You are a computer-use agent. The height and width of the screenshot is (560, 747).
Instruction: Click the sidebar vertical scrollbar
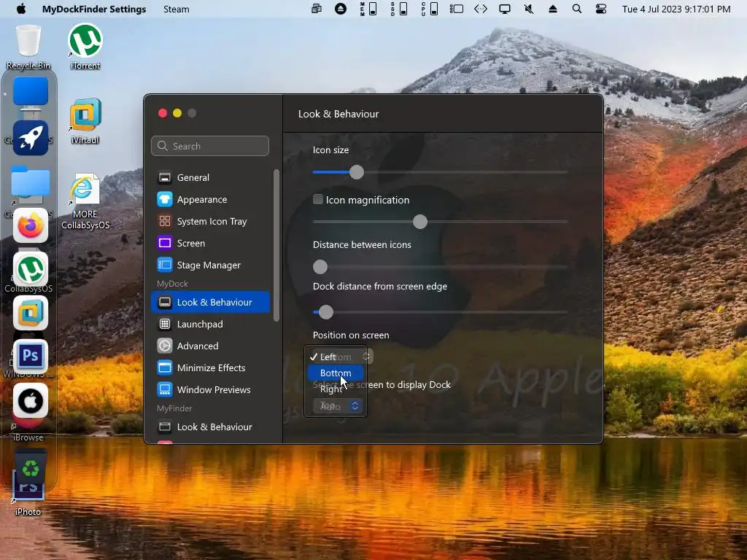coord(276,245)
